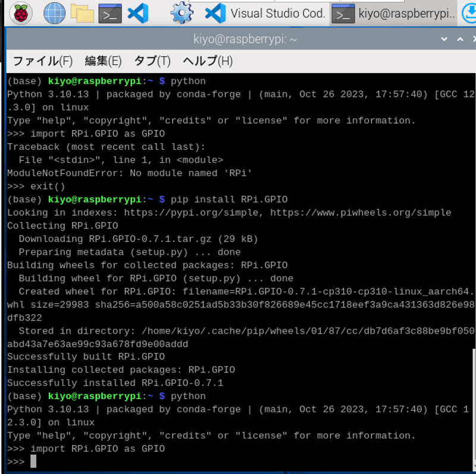The image size is (476, 474).
Task: Open the system settings gear icon
Action: click(x=181, y=11)
